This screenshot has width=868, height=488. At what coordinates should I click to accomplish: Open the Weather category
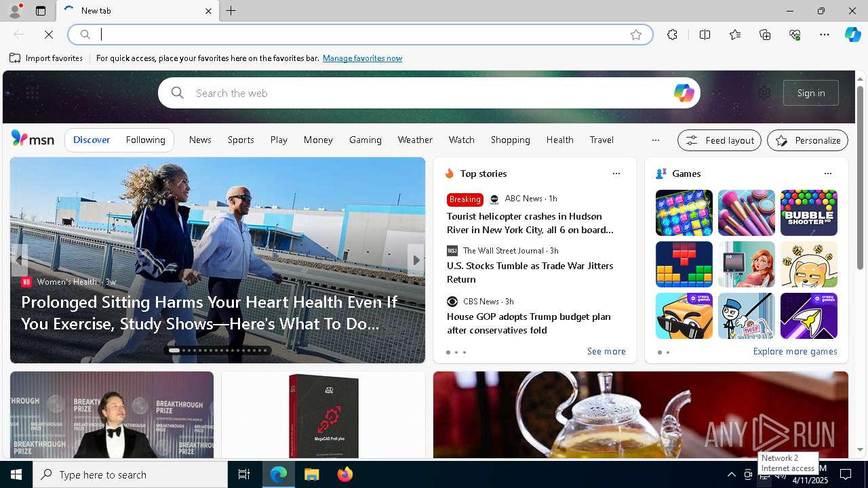pyautogui.click(x=415, y=140)
